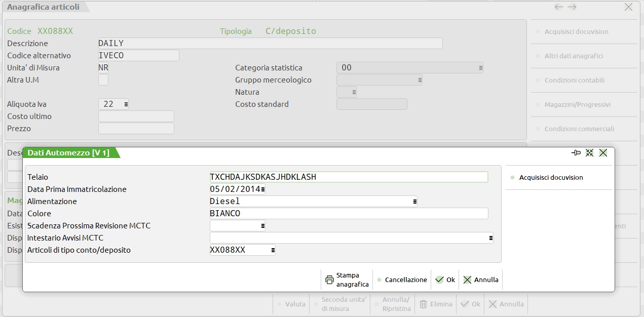Screen dimensions: 644x317
Task: Click the shrink arrows icon in dialog header
Action: [x=589, y=152]
